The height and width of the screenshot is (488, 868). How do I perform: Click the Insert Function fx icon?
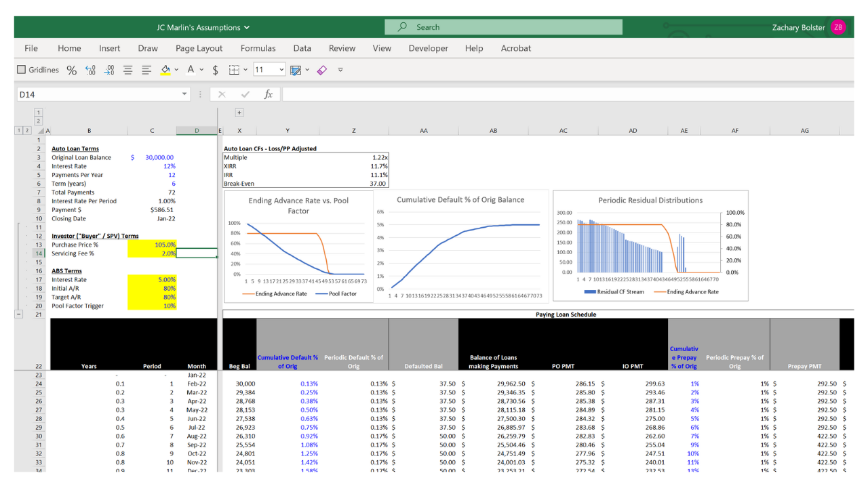(x=268, y=95)
